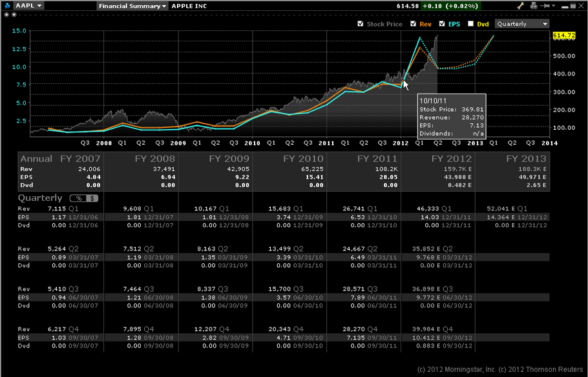The height and width of the screenshot is (377, 588).
Task: Enable the Dvd checkbox
Action: [471, 24]
